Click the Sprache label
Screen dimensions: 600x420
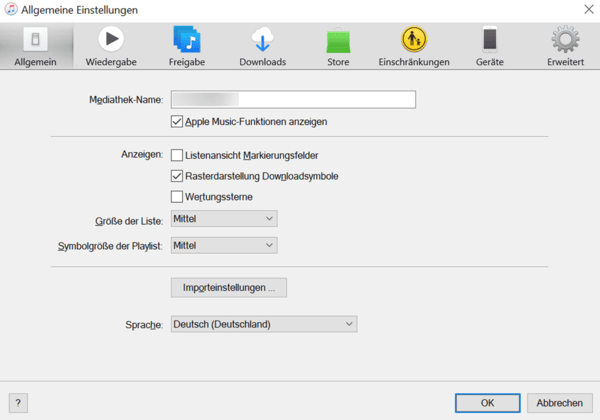[144, 325]
